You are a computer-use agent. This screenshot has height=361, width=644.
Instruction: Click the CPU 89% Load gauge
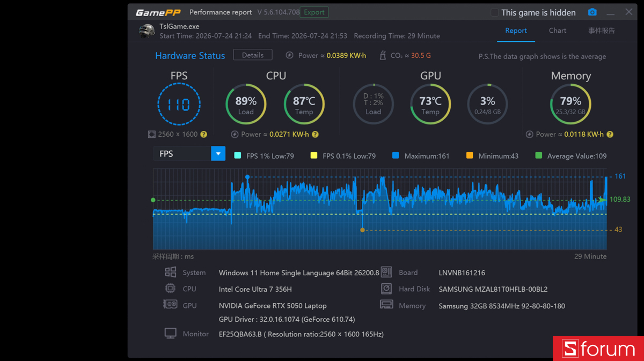pos(246,104)
